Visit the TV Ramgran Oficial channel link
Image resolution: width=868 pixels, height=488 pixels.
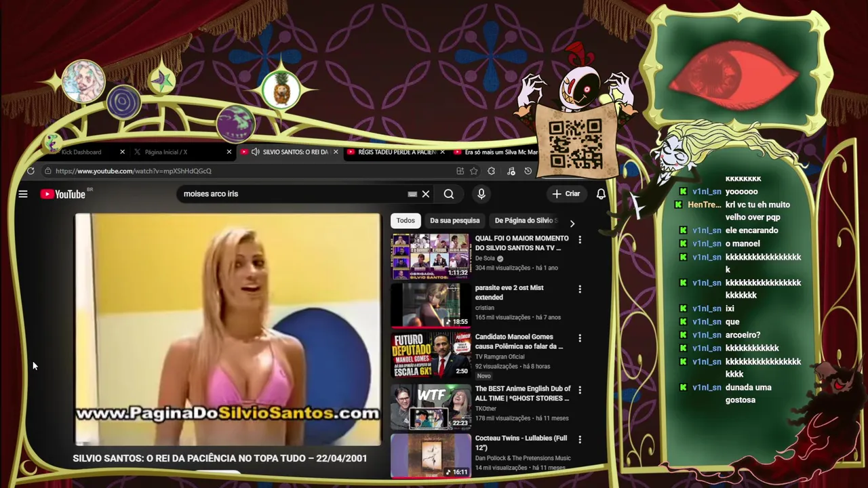[x=500, y=357]
